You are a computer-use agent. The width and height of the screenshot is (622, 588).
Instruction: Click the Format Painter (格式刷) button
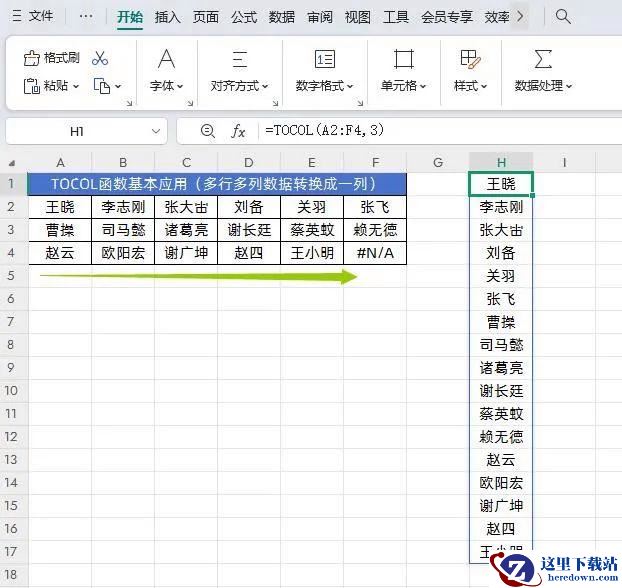click(x=51, y=58)
